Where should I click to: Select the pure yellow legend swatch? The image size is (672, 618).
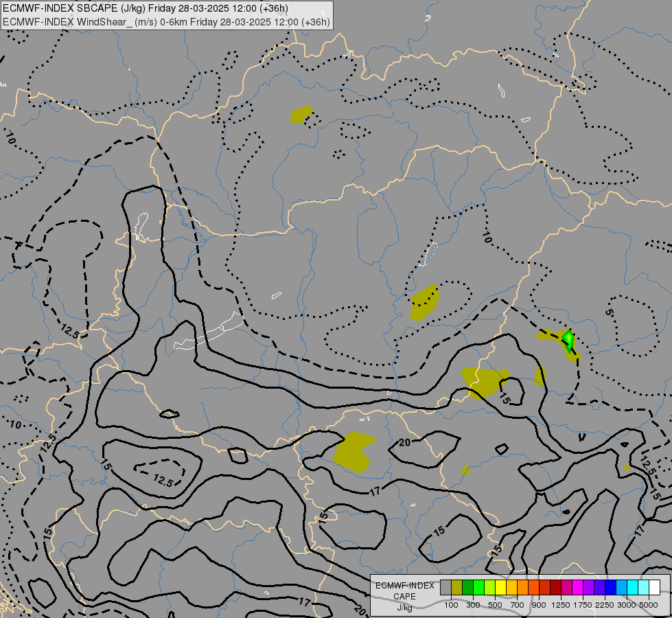coord(500,588)
